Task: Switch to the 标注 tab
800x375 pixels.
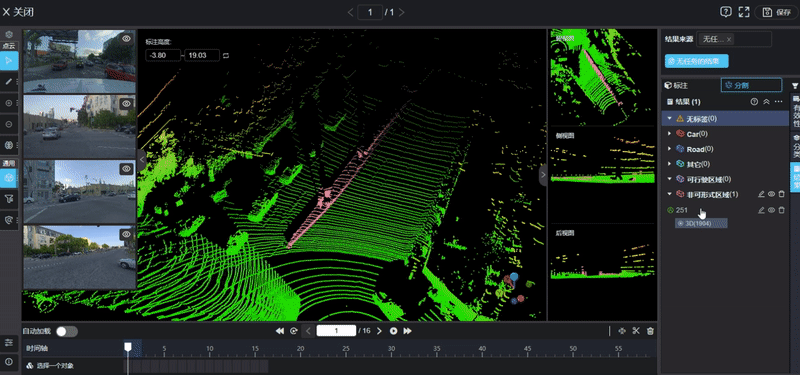Action: tap(677, 85)
